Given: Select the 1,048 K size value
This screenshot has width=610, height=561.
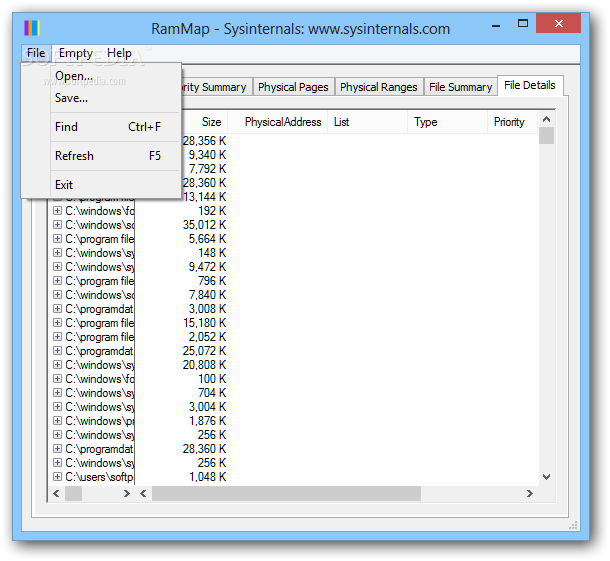Looking at the screenshot, I should tap(207, 477).
